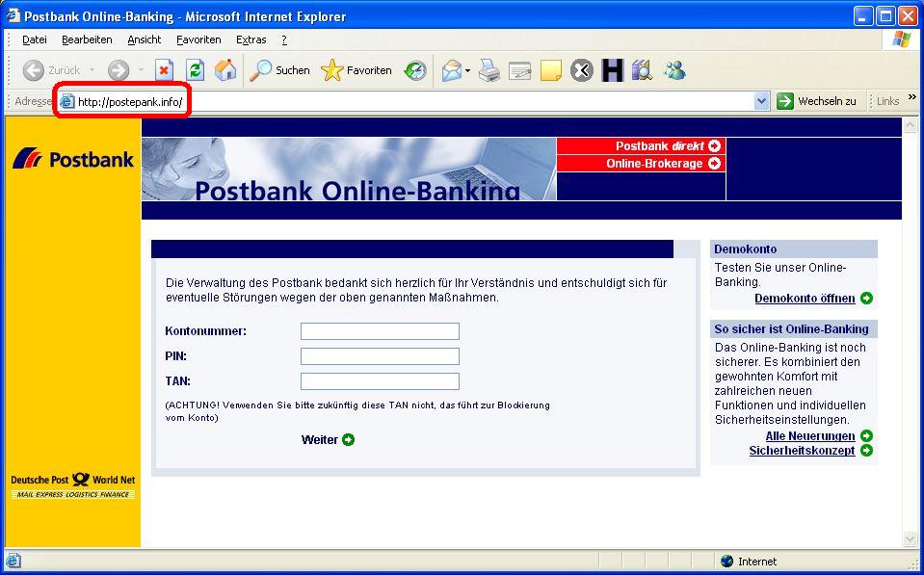Click the Weiter button
Viewport: 924px width, 575px height.
pyautogui.click(x=328, y=440)
